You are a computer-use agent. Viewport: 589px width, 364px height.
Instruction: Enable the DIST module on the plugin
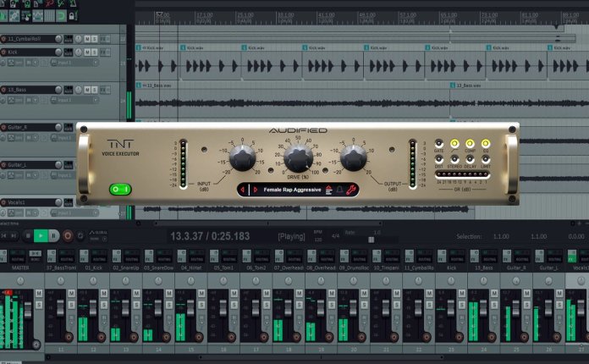pos(438,159)
